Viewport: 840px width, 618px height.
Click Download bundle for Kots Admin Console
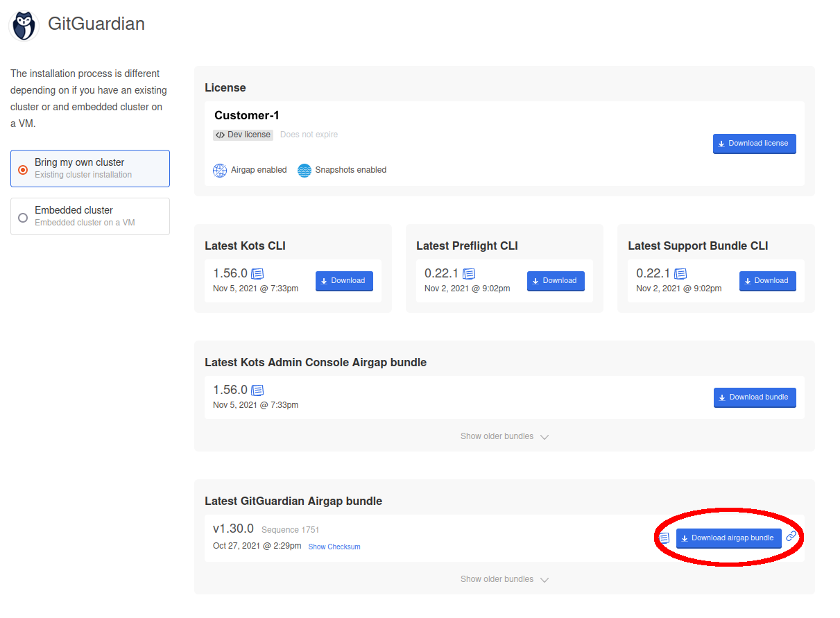click(x=755, y=397)
